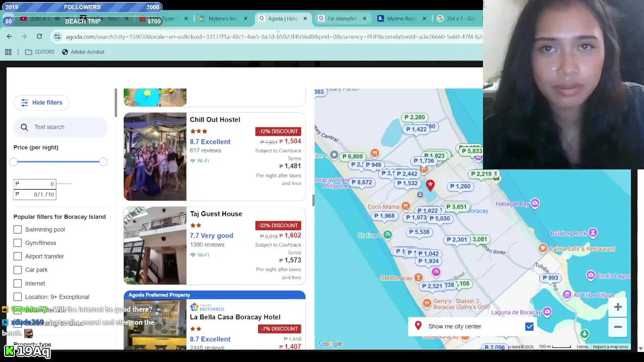Zoom out on the map with minus
This screenshot has width=644, height=362.
618,327
